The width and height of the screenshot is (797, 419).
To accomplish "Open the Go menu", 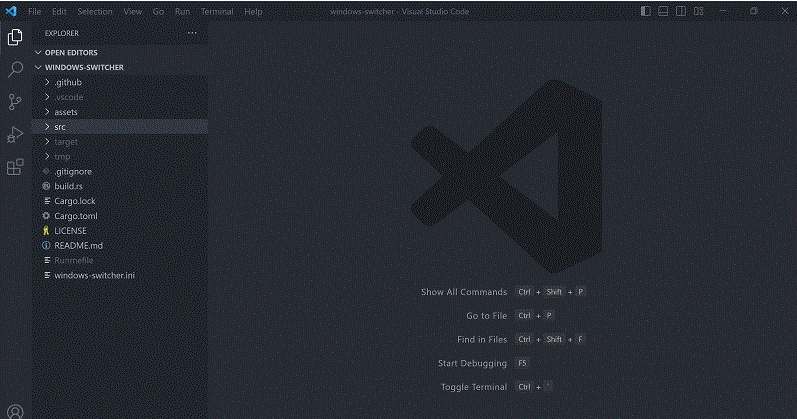I will [x=159, y=11].
